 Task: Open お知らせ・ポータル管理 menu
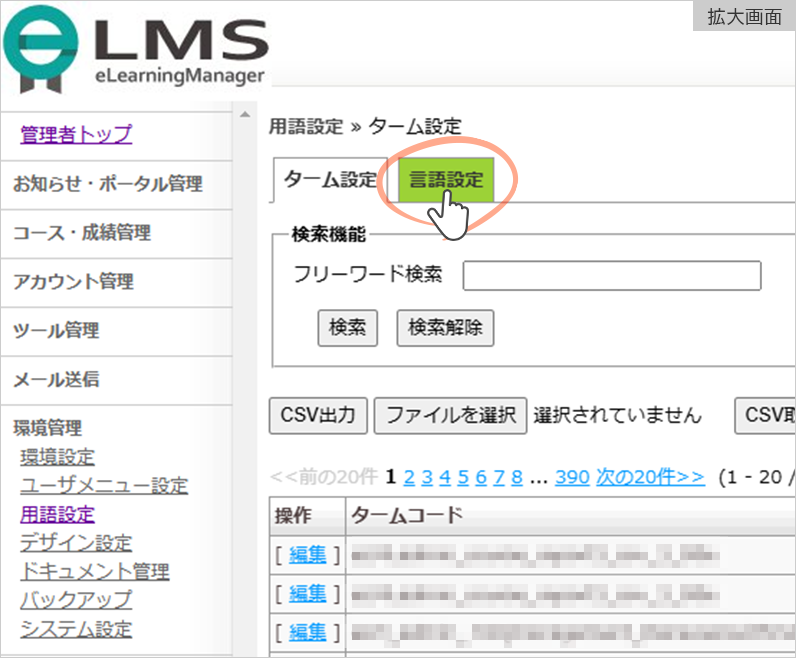pos(108,183)
